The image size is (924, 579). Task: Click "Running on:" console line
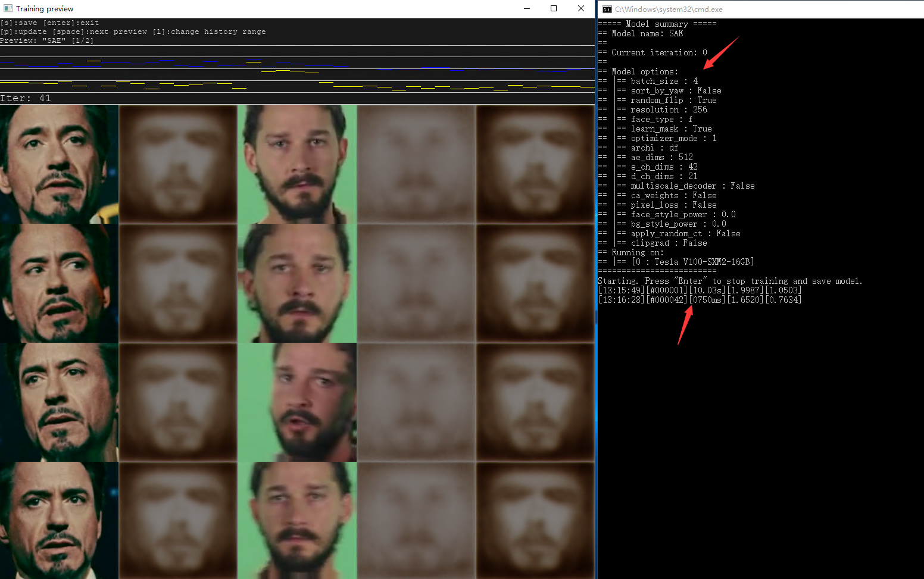coord(638,252)
